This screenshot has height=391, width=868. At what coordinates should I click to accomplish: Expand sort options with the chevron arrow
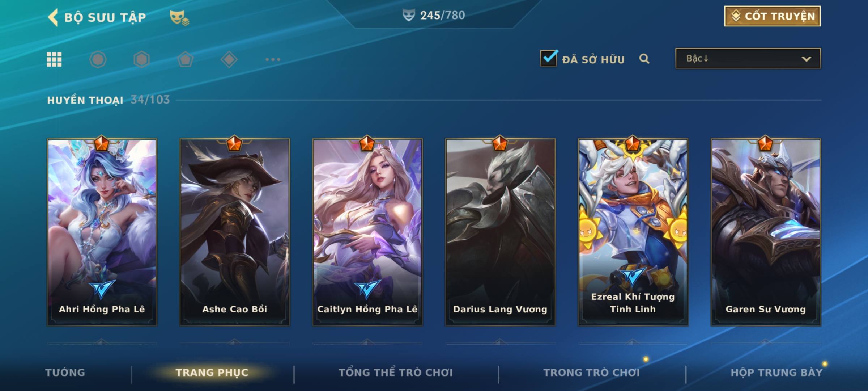point(806,59)
